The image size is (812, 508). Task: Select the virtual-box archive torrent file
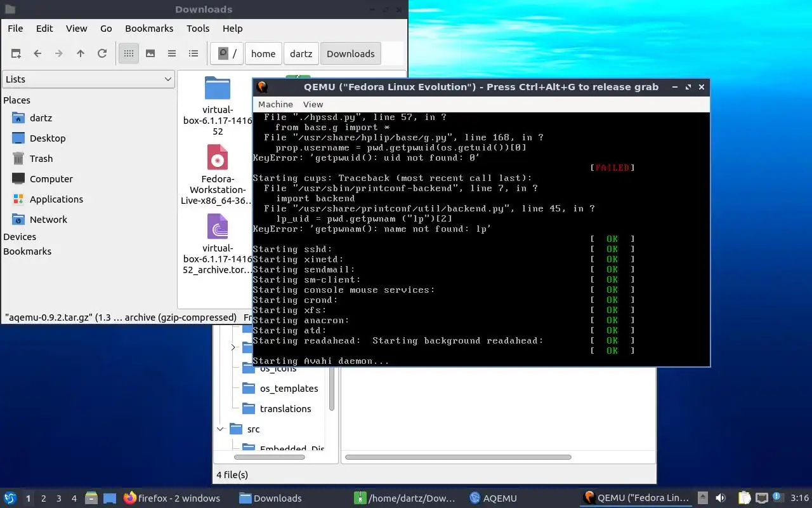pyautogui.click(x=218, y=227)
